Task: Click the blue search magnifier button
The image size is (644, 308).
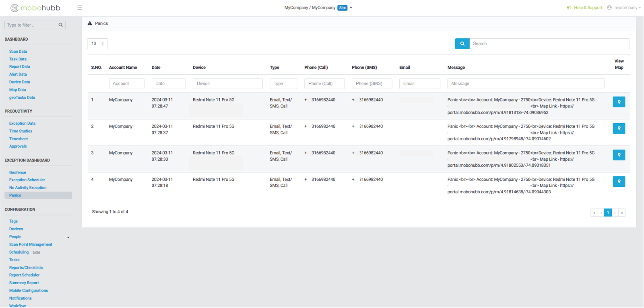Action: (x=462, y=43)
